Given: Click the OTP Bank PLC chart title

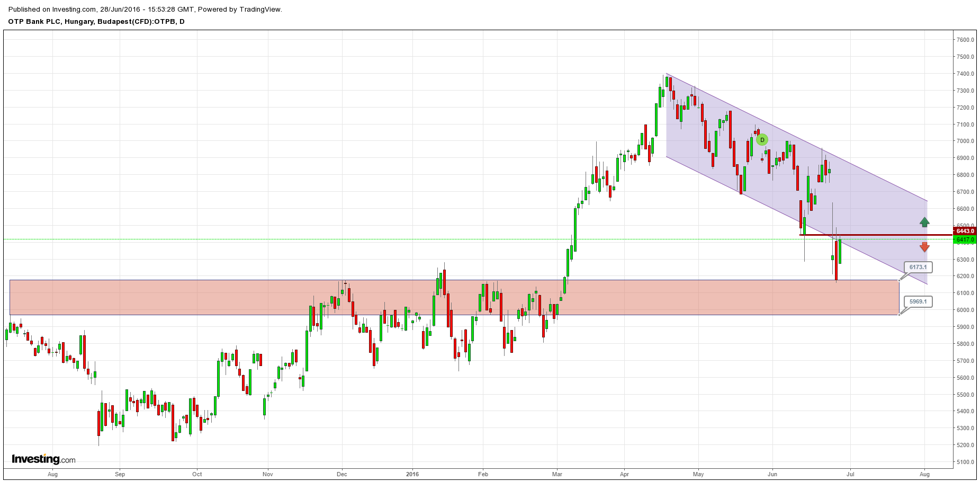Looking at the screenshot, I should (x=96, y=22).
